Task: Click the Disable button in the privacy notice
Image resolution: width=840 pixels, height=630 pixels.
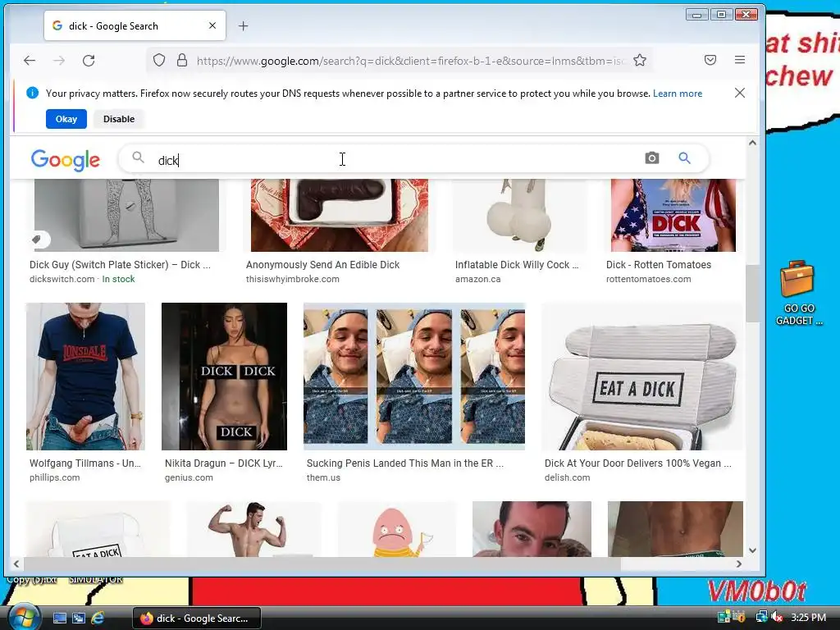Action: click(x=119, y=119)
